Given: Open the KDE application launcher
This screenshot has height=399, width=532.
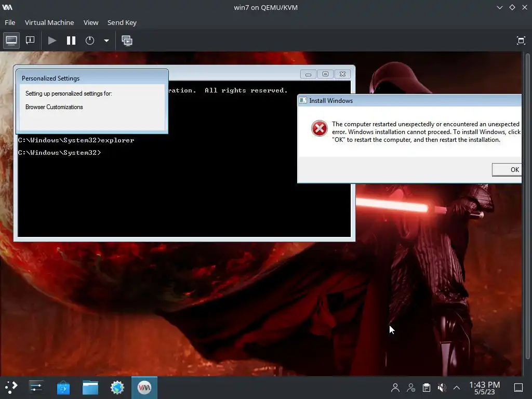Looking at the screenshot, I should [11, 388].
